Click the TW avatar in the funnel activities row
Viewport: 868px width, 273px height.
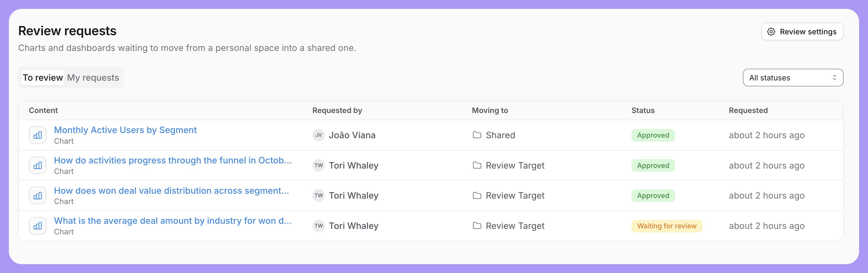[x=318, y=165]
